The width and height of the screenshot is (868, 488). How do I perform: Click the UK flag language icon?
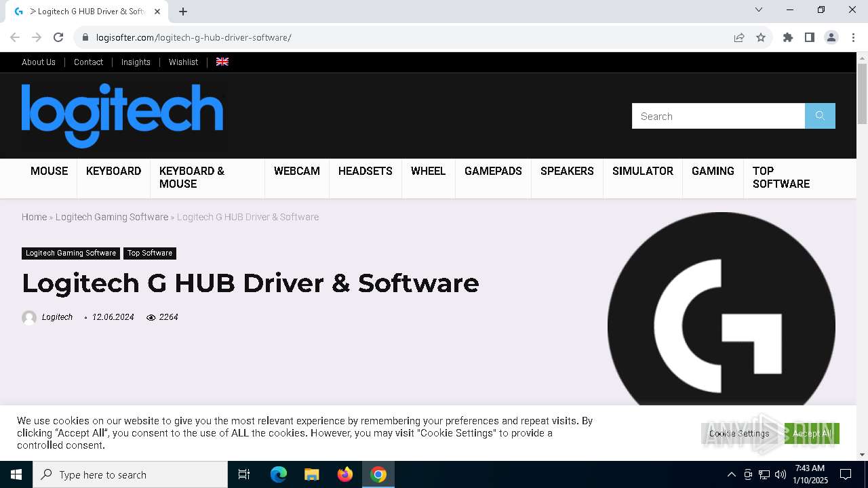[222, 62]
